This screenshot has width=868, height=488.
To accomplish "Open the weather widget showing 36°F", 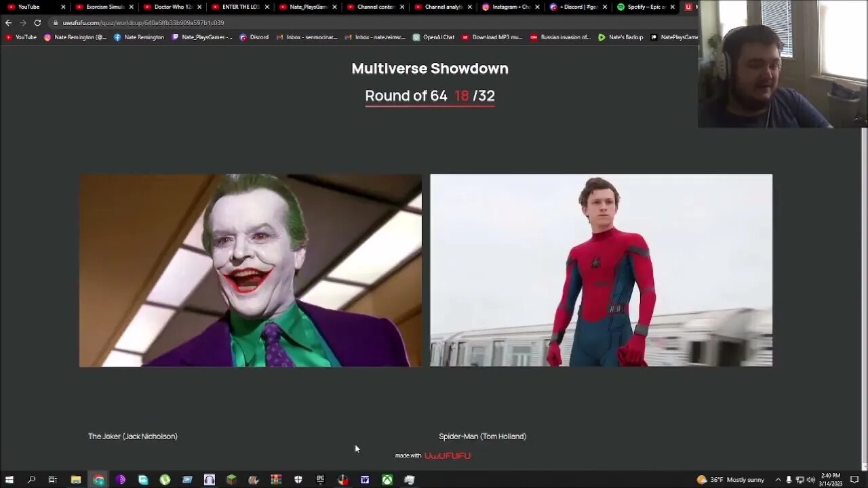I will [x=730, y=480].
